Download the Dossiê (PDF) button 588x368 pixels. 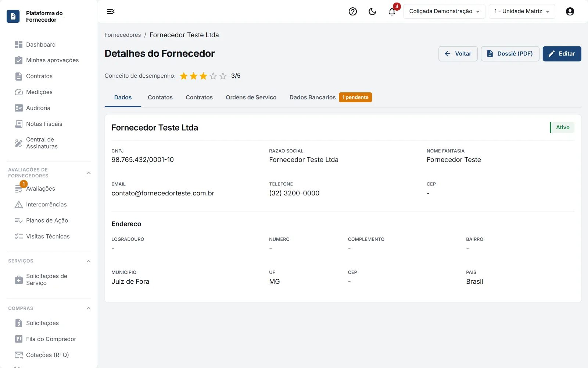pos(510,54)
